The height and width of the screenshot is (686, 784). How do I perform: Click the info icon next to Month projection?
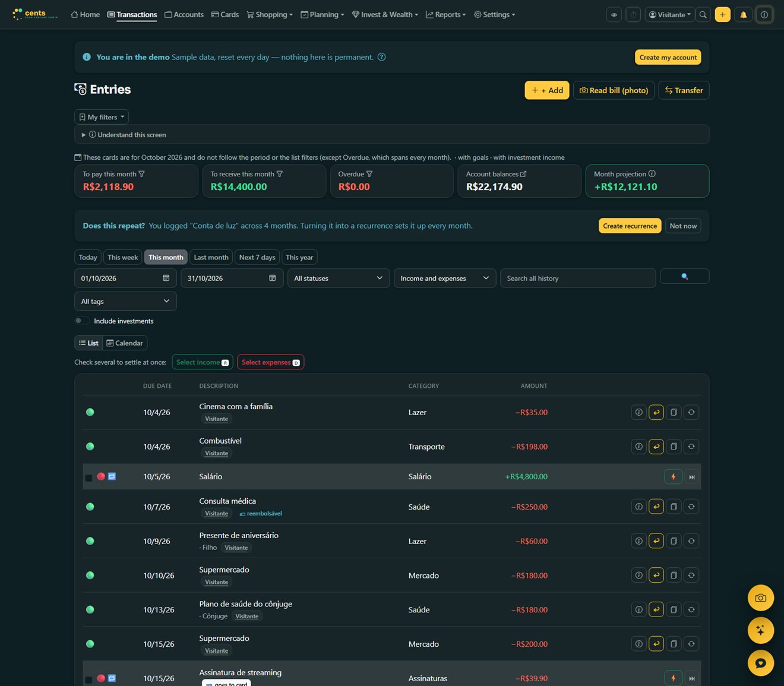(x=652, y=174)
